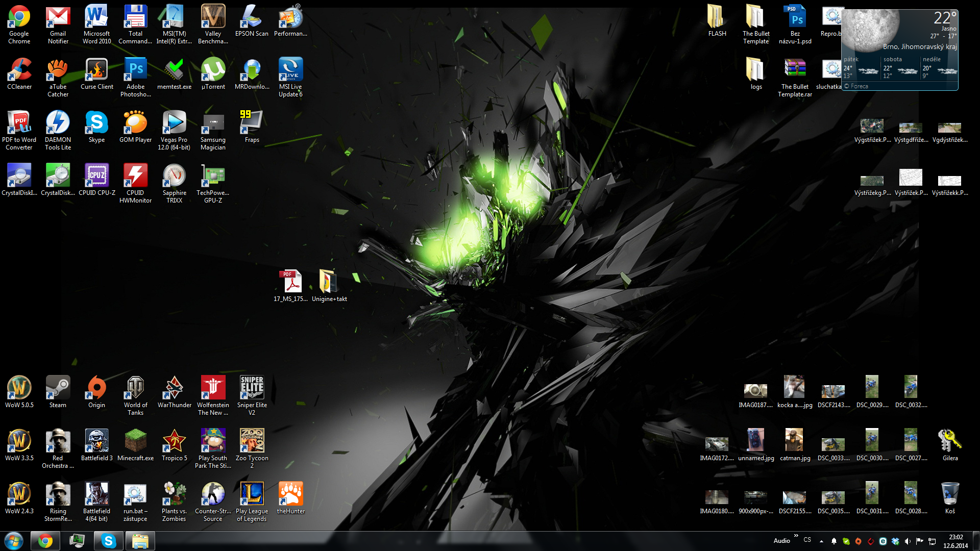Expand the Audio toolbar chevron
This screenshot has width=980, height=551.
[x=796, y=535]
